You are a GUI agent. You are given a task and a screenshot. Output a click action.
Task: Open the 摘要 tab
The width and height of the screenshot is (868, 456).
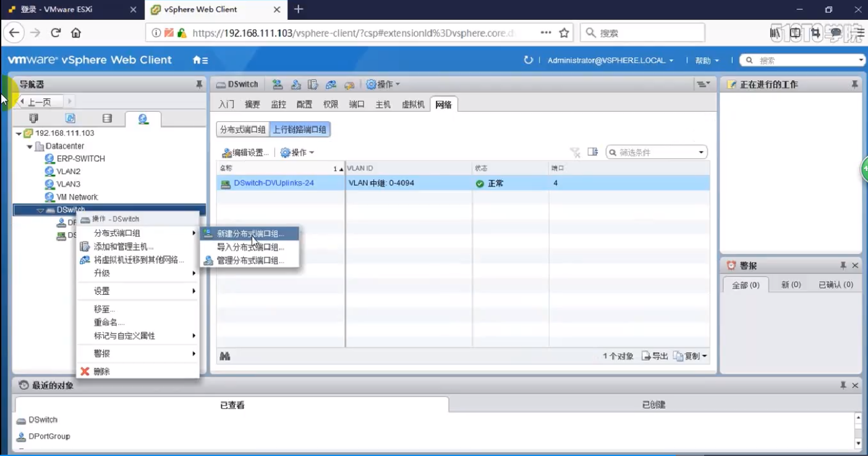click(x=252, y=104)
